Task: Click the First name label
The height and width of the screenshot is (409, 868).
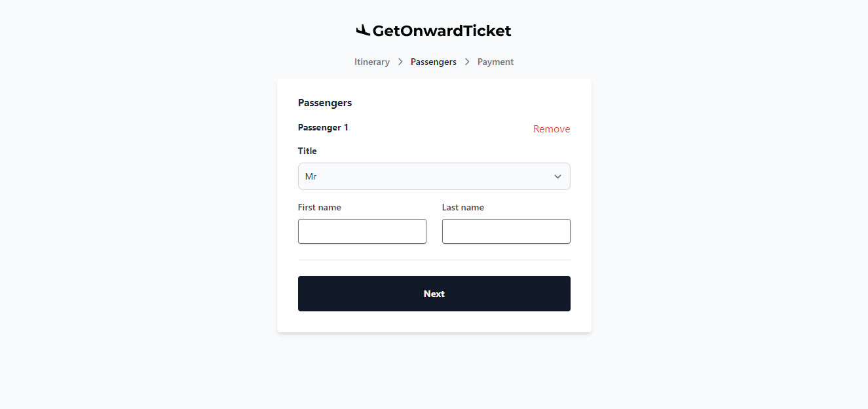Action: 320,207
